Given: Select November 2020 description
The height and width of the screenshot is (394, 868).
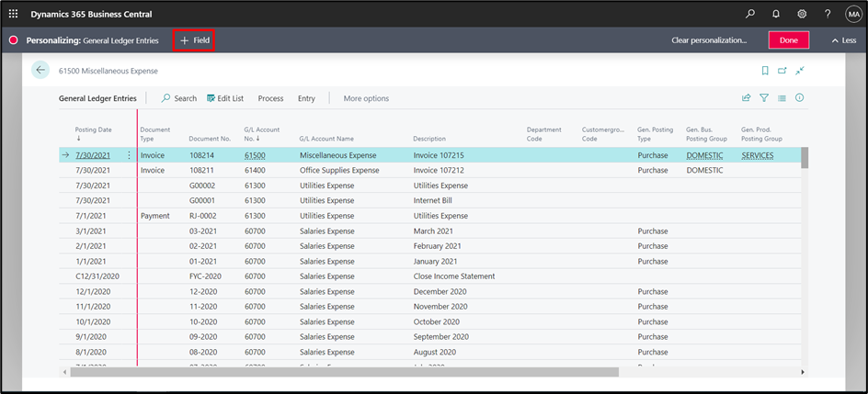Looking at the screenshot, I should coord(440,306).
